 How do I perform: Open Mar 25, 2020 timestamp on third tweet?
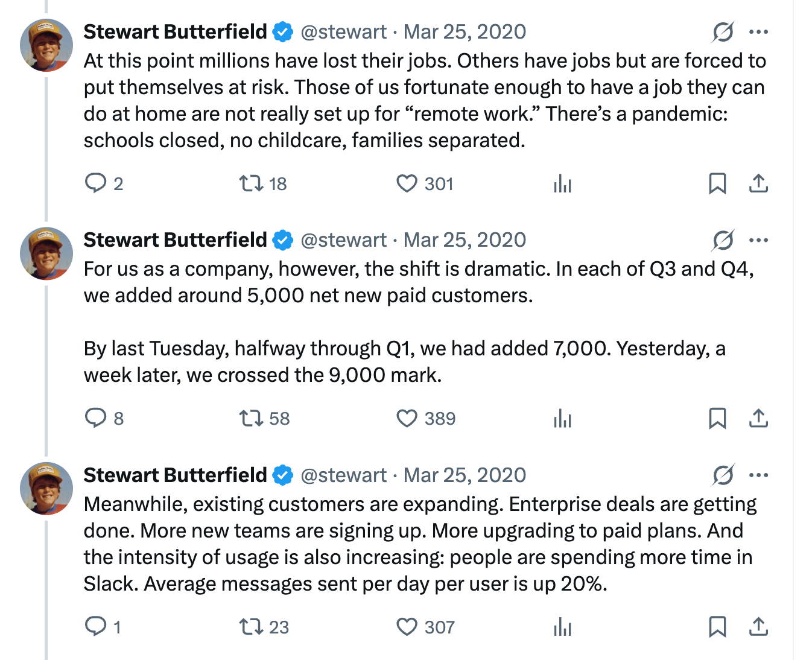click(x=465, y=475)
